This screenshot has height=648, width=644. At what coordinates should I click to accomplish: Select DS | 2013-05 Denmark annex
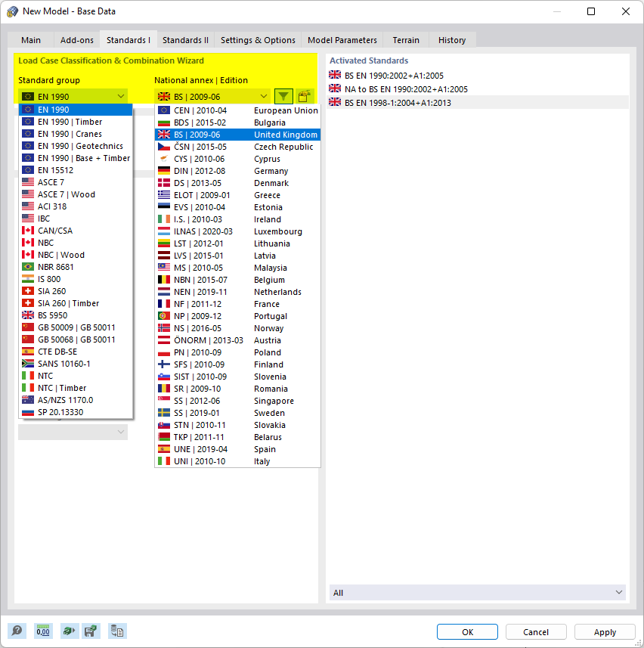(237, 183)
